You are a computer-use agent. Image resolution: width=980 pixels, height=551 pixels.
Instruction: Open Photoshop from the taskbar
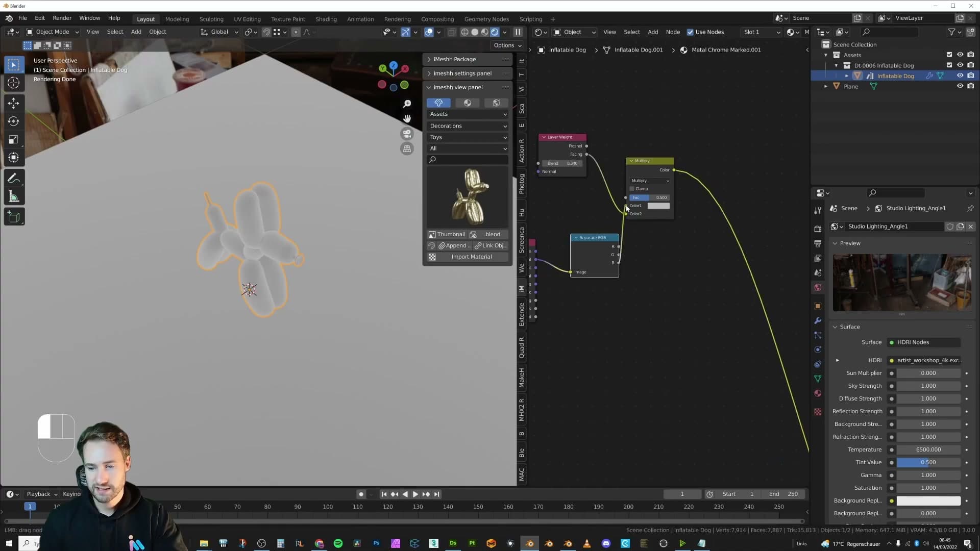click(x=376, y=544)
